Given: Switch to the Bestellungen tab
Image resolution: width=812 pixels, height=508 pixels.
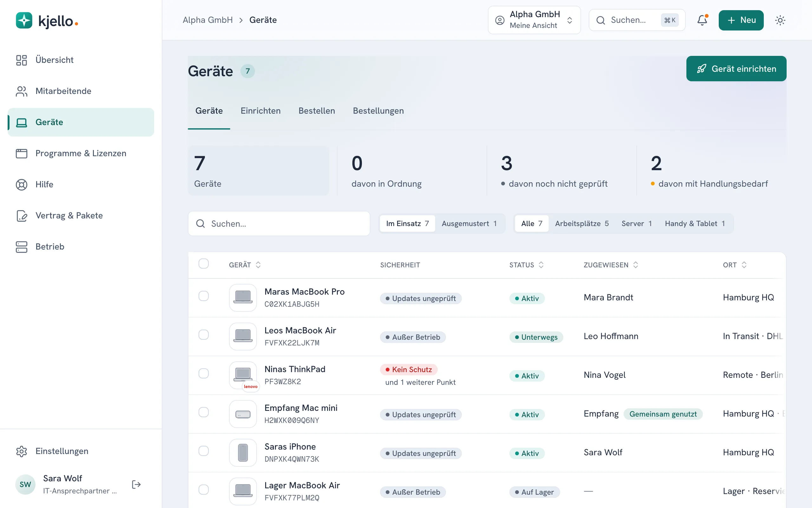Looking at the screenshot, I should [378, 111].
